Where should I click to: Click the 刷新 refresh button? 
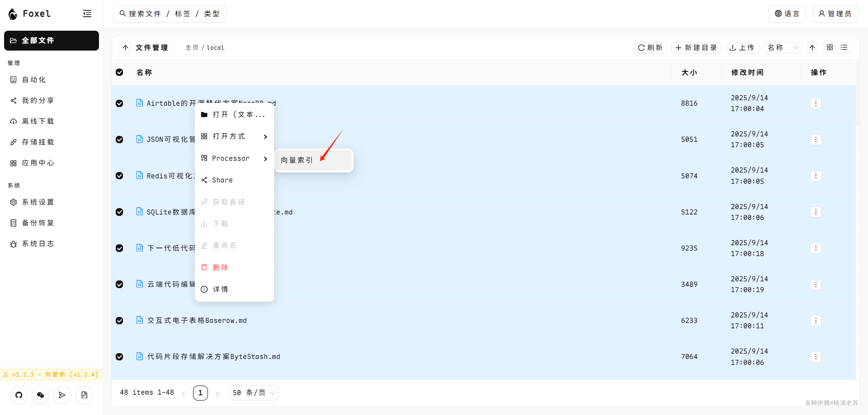[651, 47]
